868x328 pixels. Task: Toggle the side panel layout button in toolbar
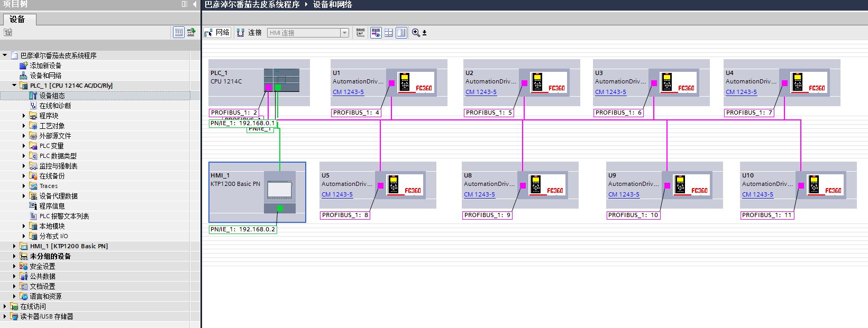(x=401, y=33)
